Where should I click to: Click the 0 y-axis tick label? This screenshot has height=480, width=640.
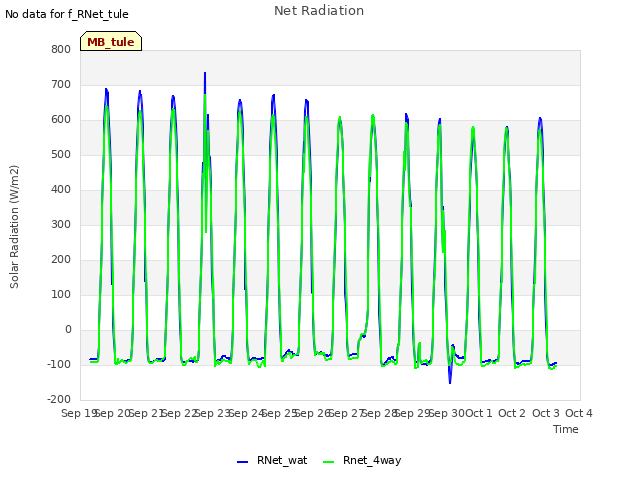(x=68, y=329)
